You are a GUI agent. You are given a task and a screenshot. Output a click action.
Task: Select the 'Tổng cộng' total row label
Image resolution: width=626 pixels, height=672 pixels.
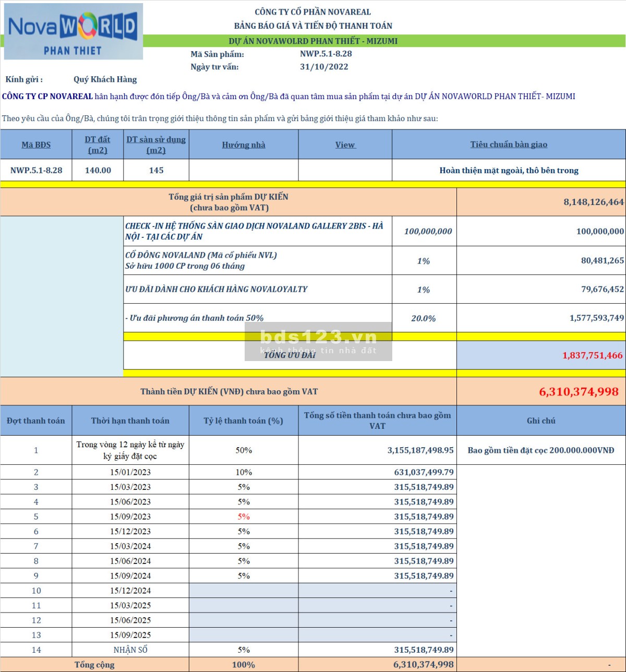point(94,665)
